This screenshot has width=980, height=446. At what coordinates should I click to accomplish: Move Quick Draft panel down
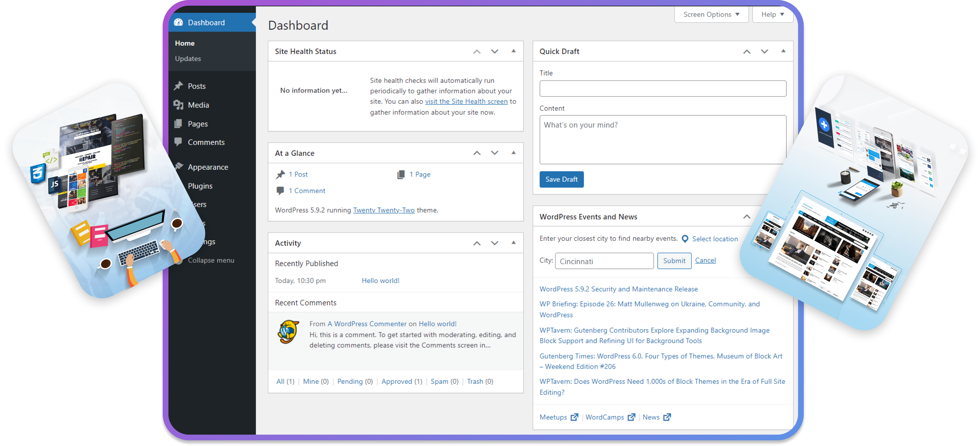pyautogui.click(x=764, y=51)
